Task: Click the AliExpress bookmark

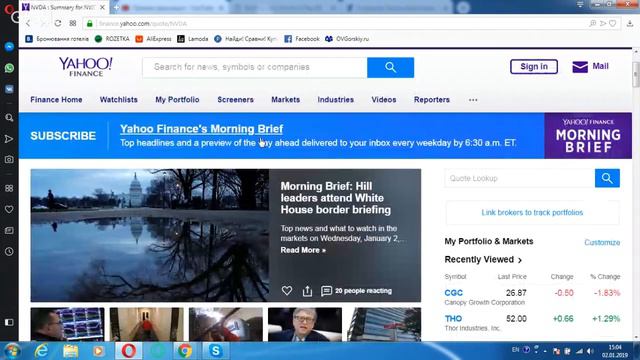Action: point(153,39)
